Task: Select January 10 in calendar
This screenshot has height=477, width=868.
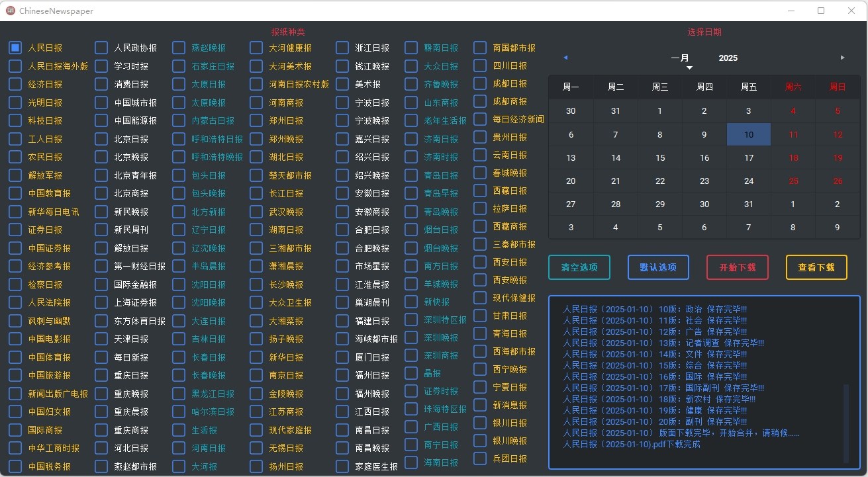Action: coord(749,134)
